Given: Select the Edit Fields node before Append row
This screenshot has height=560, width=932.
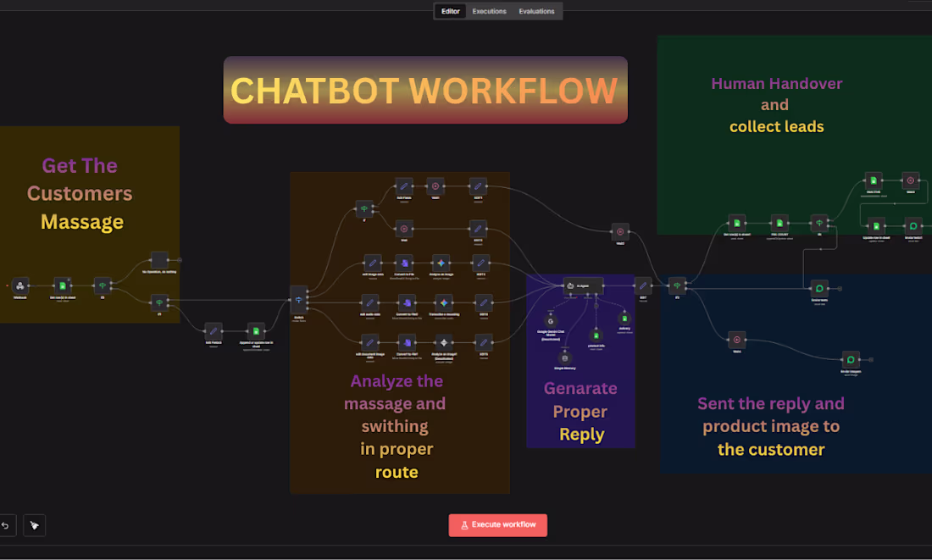Looking at the screenshot, I should click(214, 331).
